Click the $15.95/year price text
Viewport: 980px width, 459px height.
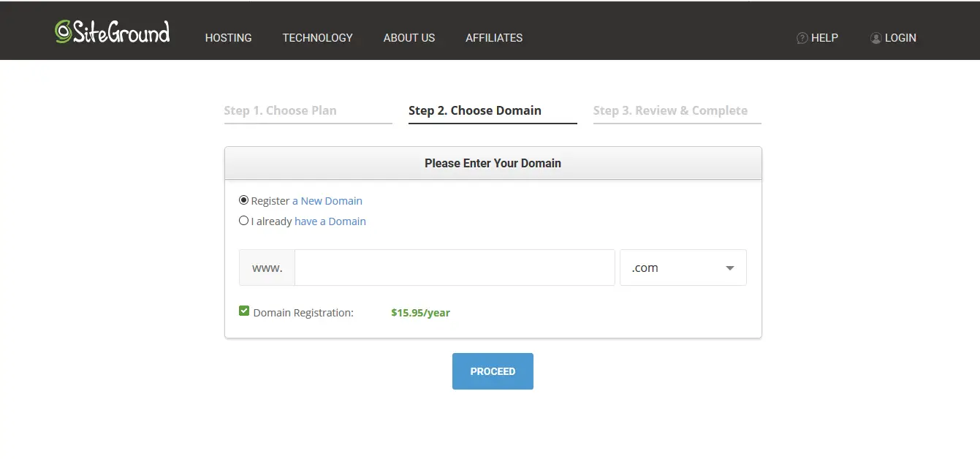(x=420, y=313)
